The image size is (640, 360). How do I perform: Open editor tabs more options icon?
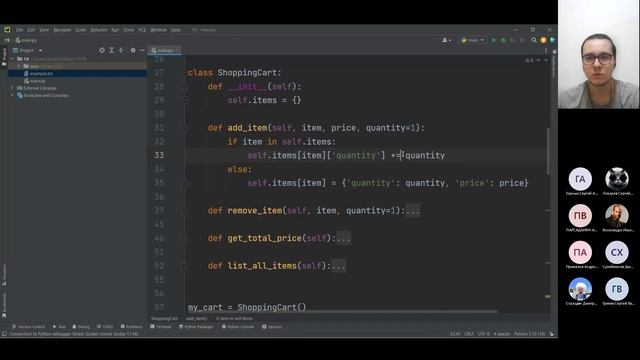coord(546,51)
